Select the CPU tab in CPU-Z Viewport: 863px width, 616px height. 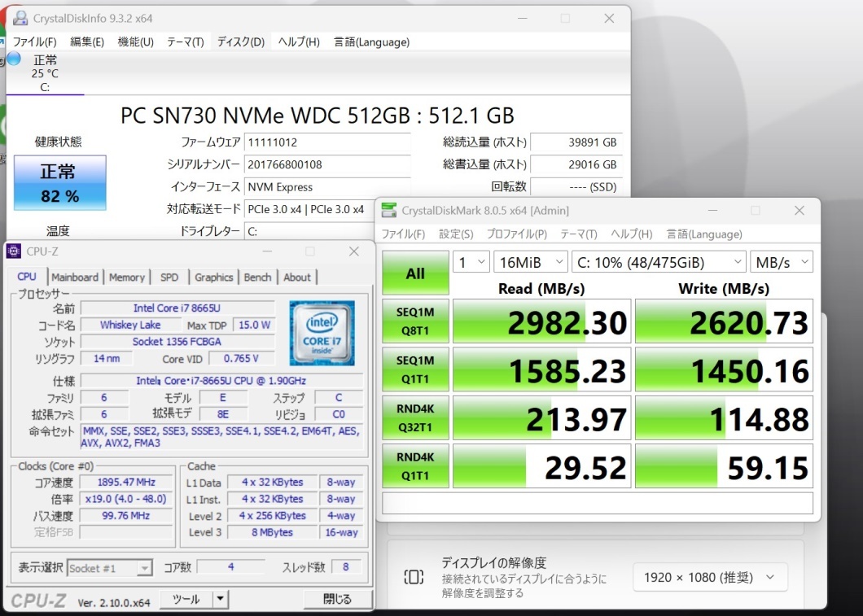click(27, 276)
